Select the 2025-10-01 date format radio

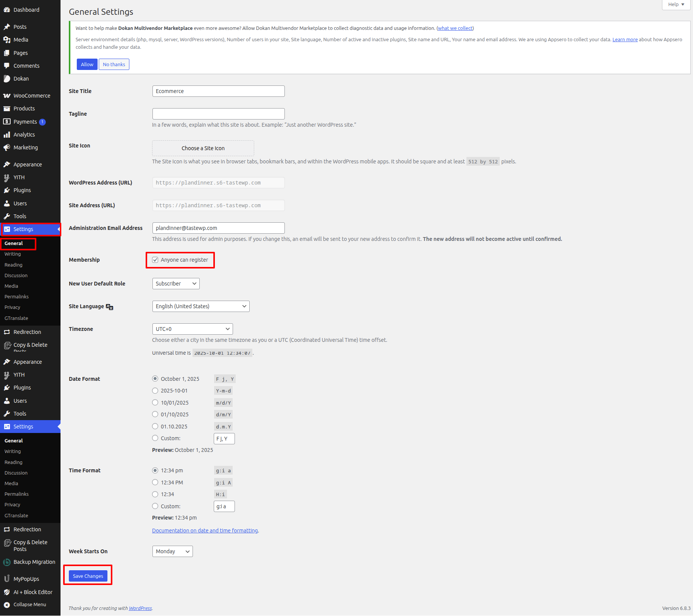[x=155, y=391]
